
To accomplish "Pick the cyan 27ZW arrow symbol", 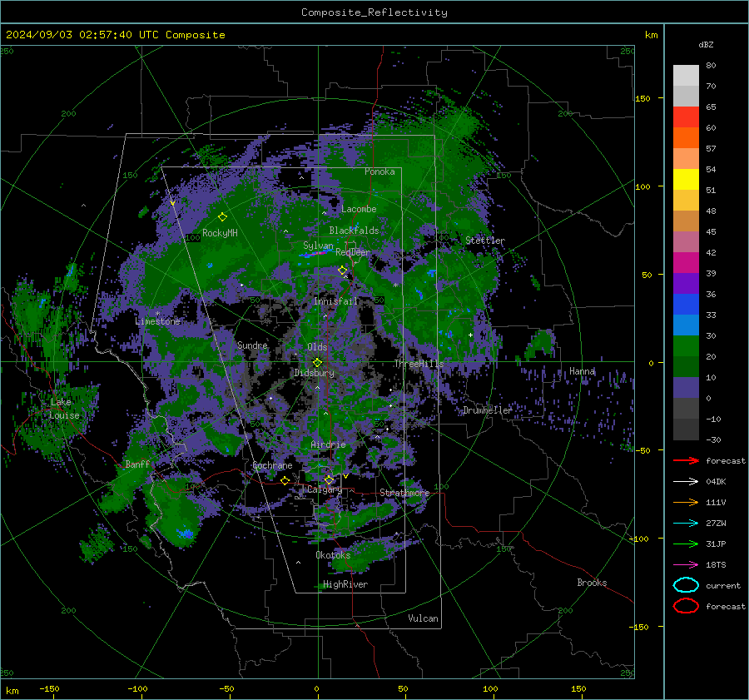I will click(686, 524).
